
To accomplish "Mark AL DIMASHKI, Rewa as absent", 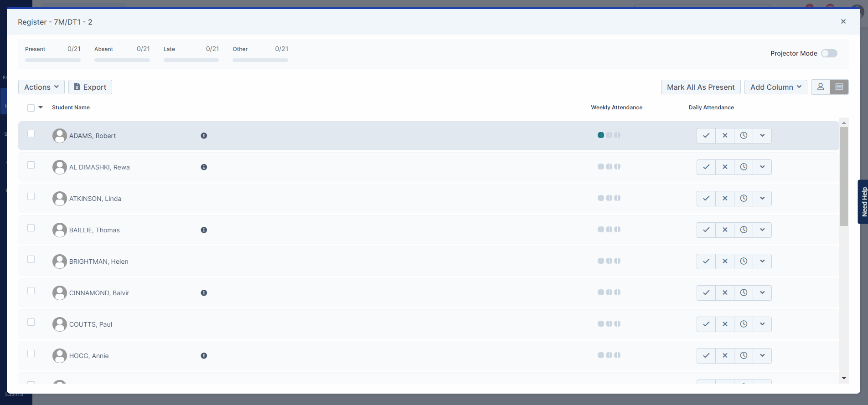I will tap(724, 167).
